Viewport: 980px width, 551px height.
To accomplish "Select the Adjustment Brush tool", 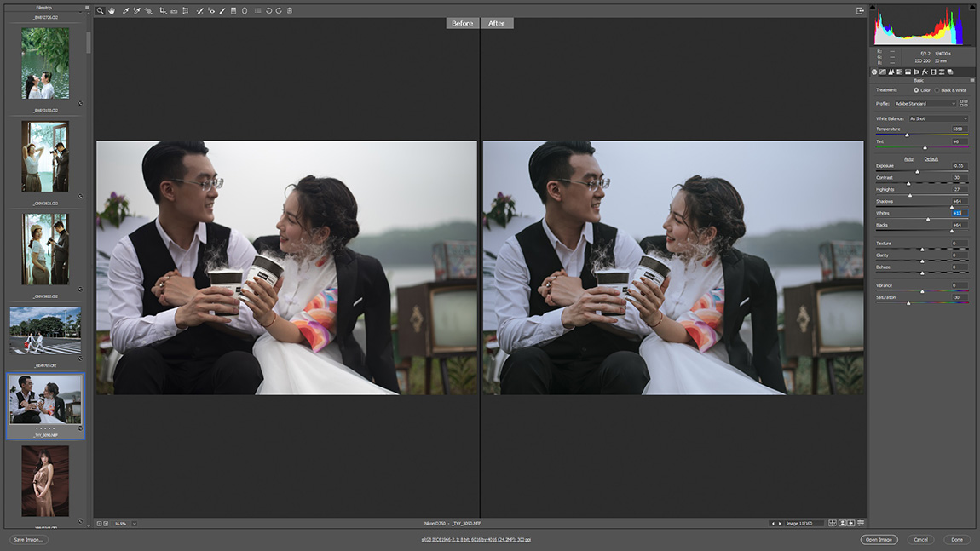I will coord(222,11).
